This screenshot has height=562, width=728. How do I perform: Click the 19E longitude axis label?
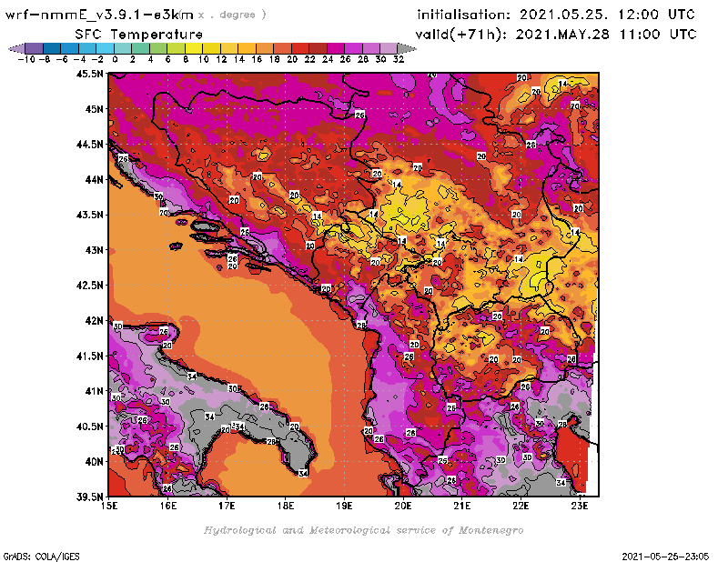(344, 506)
